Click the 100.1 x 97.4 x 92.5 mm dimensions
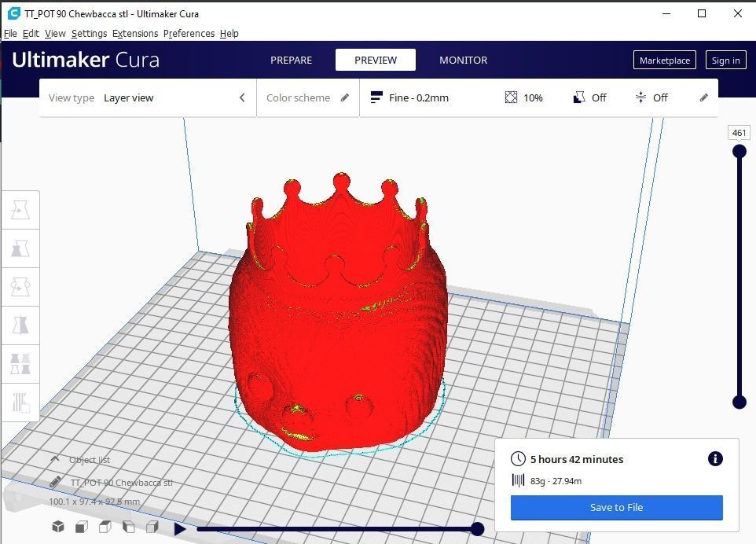Screen dimensions: 756x544 tap(94, 502)
